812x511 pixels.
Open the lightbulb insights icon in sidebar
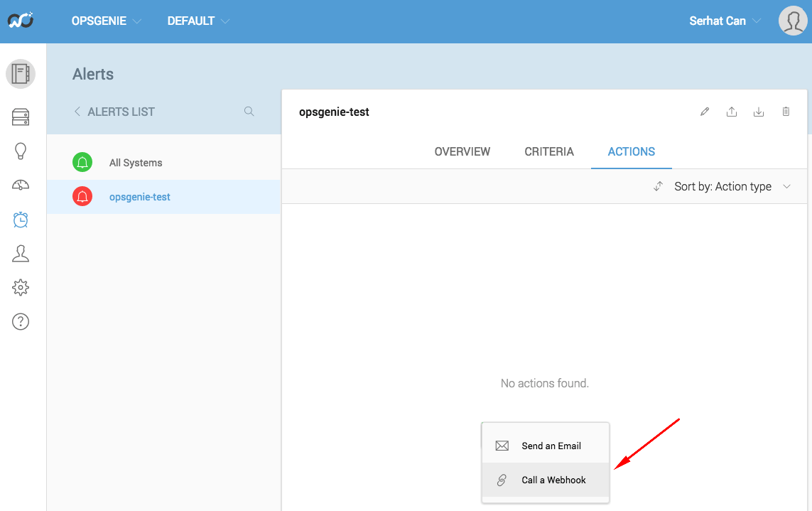pyautogui.click(x=21, y=151)
